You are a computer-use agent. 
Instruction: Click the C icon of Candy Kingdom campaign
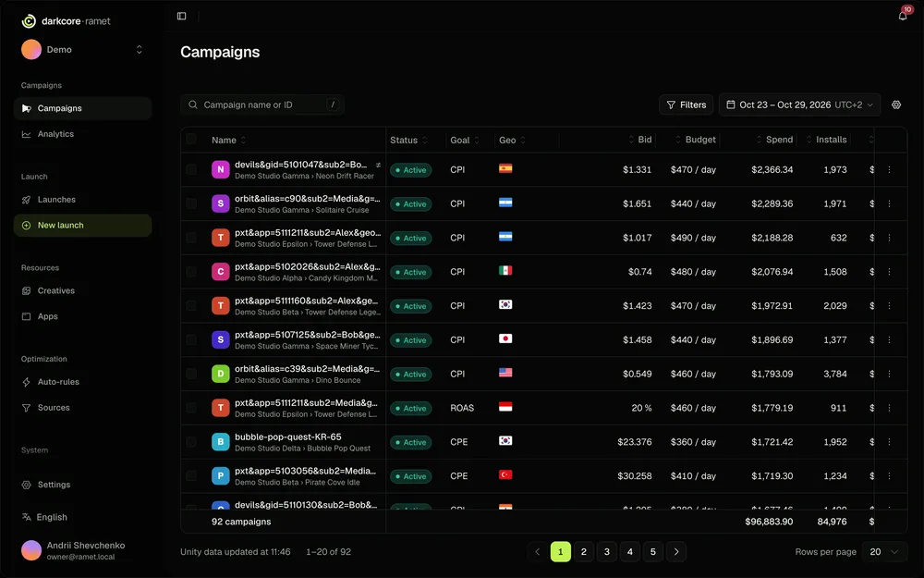pos(221,272)
